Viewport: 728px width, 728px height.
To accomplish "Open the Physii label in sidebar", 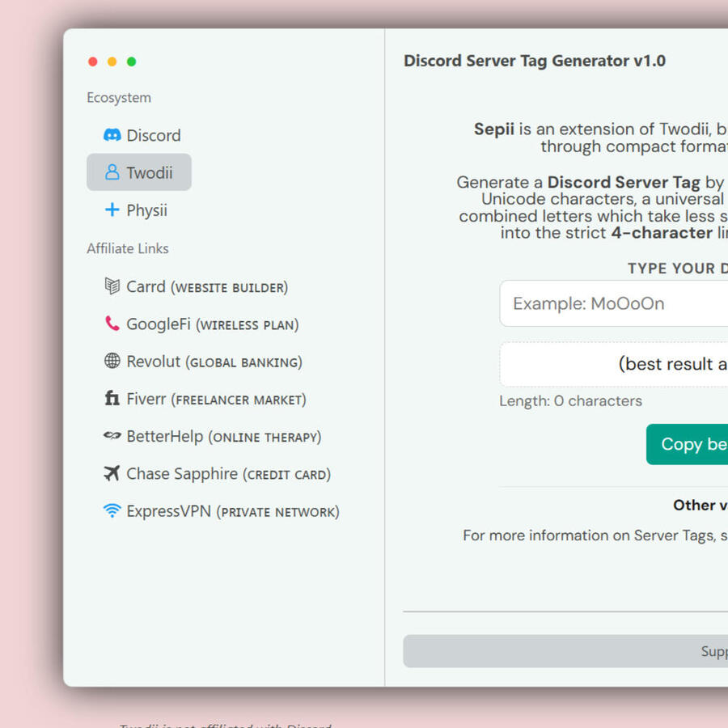I will 146,210.
